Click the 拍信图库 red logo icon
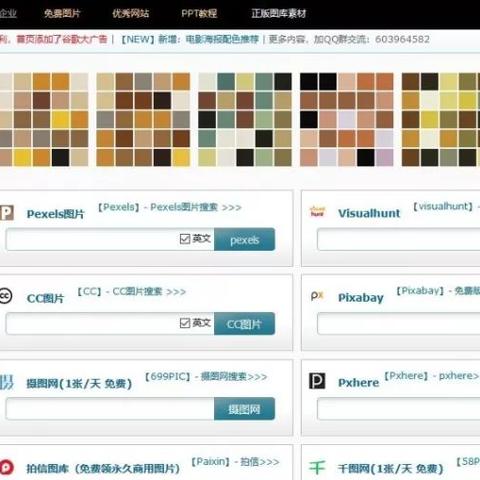This screenshot has height=480, width=480. point(6,467)
